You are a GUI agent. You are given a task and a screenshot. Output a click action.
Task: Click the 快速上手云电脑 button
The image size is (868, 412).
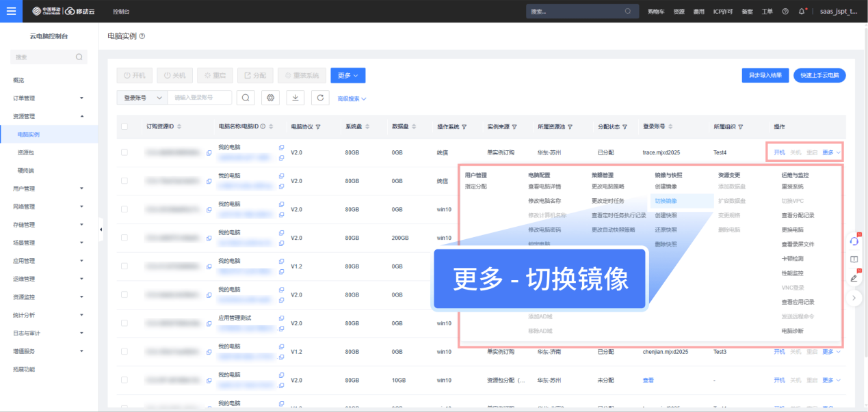(x=820, y=75)
